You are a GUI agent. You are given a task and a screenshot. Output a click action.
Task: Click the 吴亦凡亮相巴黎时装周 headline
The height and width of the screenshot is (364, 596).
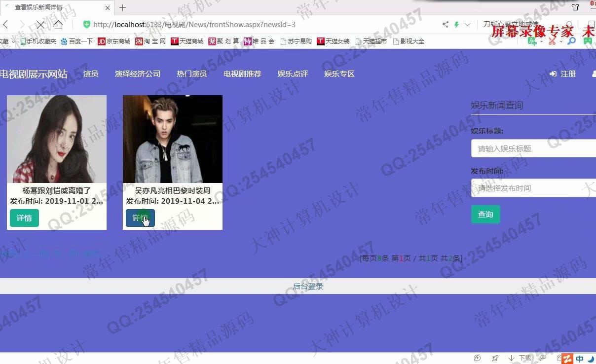173,190
